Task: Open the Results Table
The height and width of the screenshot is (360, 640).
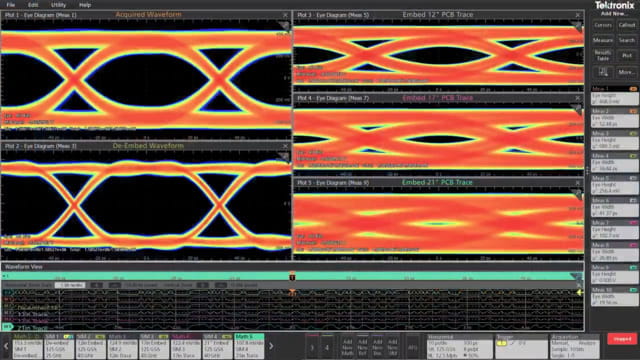Action: tap(603, 56)
